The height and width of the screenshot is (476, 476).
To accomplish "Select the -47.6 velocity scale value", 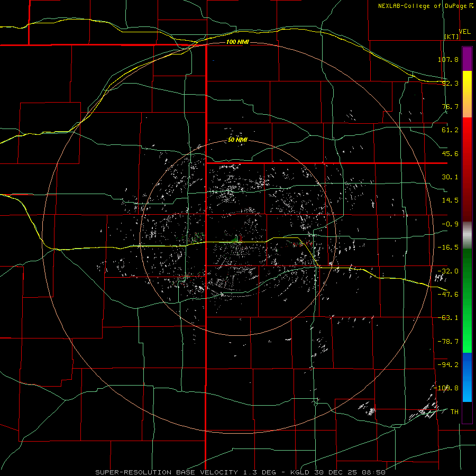I will (x=448, y=295).
